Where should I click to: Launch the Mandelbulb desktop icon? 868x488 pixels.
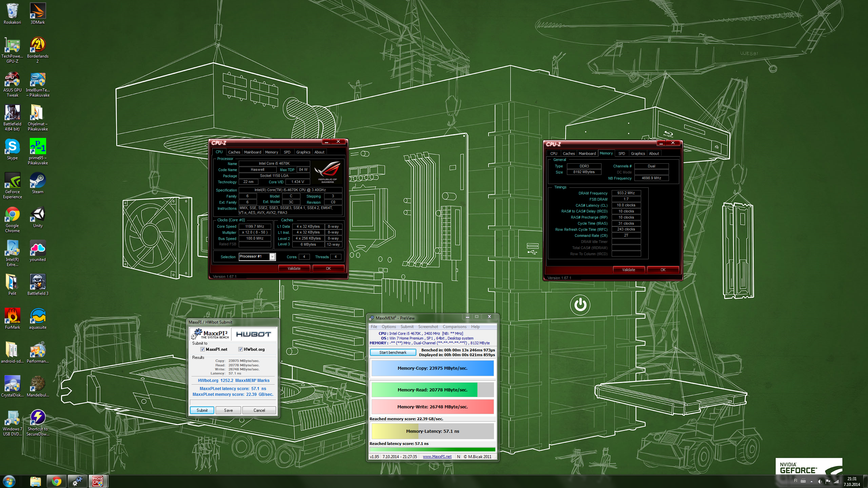click(x=38, y=386)
